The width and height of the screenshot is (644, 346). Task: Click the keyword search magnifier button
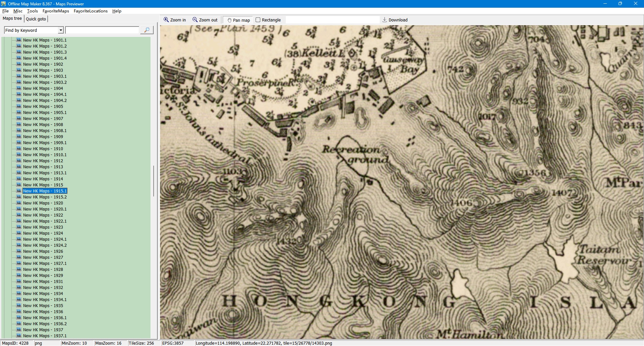(147, 30)
